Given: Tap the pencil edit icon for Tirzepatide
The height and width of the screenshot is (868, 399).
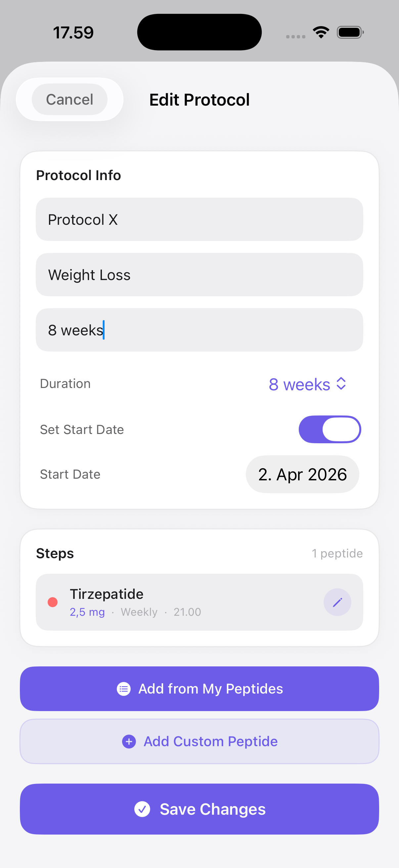Looking at the screenshot, I should tap(337, 602).
